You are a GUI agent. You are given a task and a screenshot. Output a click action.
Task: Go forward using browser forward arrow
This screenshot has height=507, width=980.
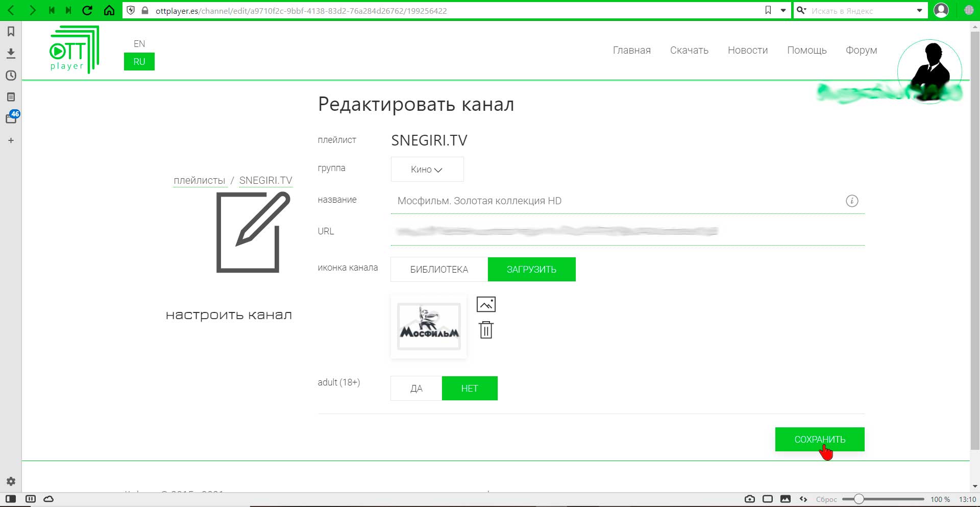32,10
